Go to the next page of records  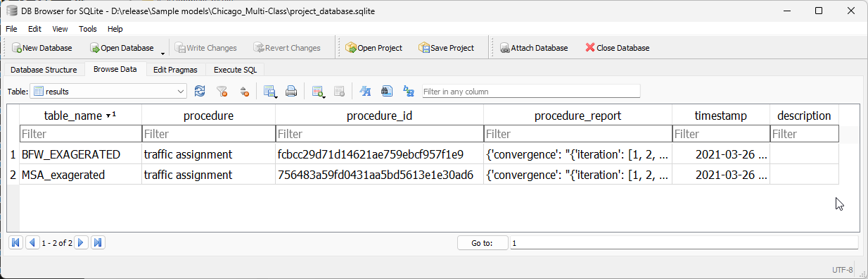[81, 242]
